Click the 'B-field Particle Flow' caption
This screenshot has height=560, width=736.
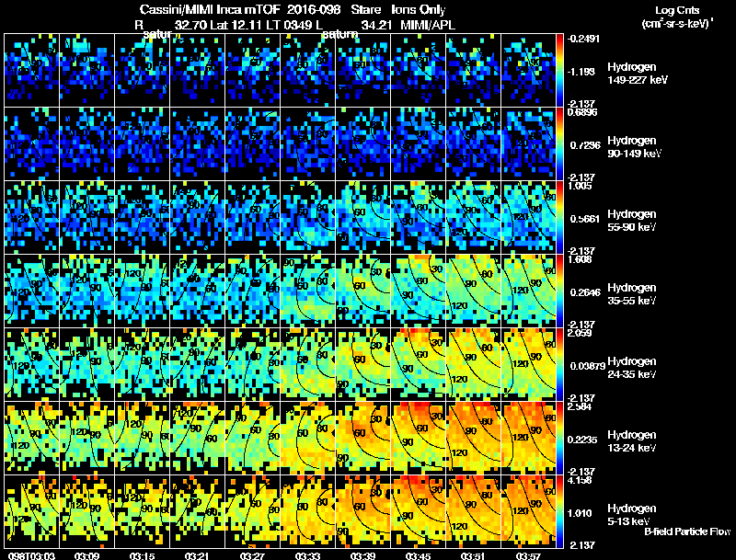coord(687,531)
